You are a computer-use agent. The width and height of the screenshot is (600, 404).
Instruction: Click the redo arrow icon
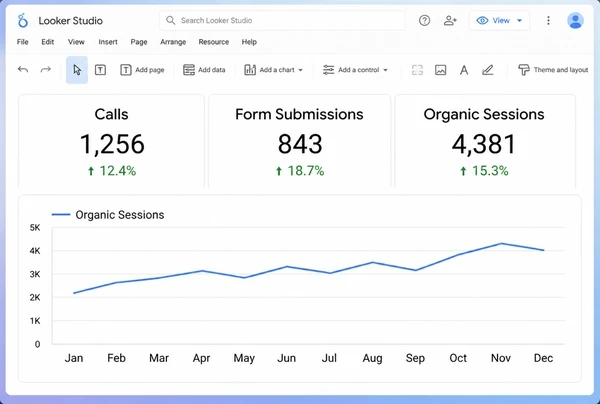pos(46,70)
